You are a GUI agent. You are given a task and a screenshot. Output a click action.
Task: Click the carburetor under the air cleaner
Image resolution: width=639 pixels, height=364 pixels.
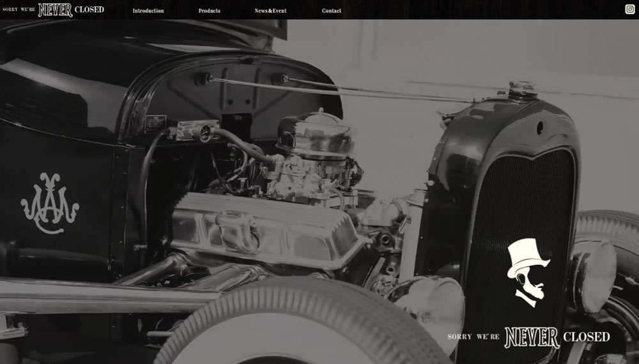[x=307, y=176]
